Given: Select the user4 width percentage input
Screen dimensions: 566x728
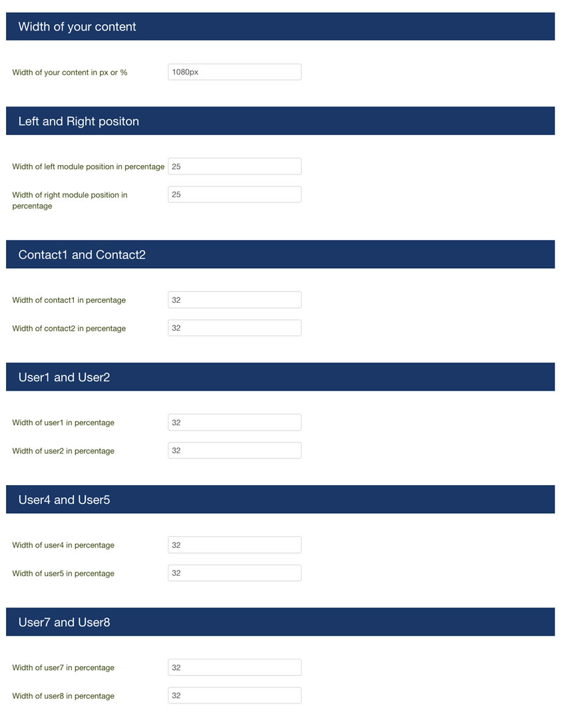Looking at the screenshot, I should tap(234, 544).
